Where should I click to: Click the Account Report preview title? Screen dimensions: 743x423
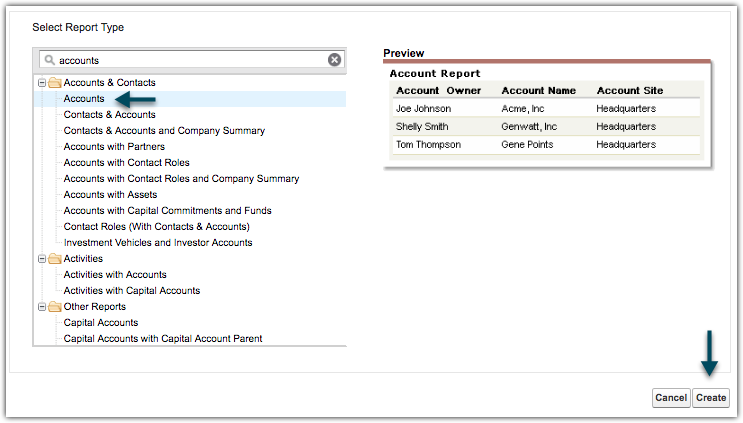pos(435,73)
